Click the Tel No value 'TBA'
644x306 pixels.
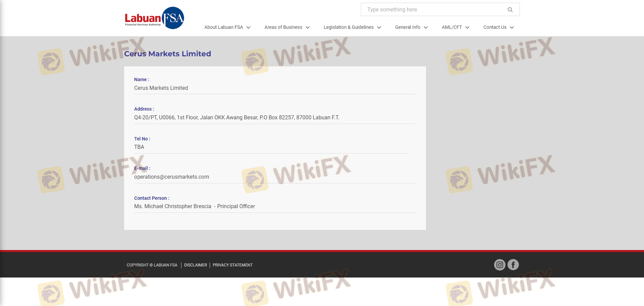pos(139,147)
